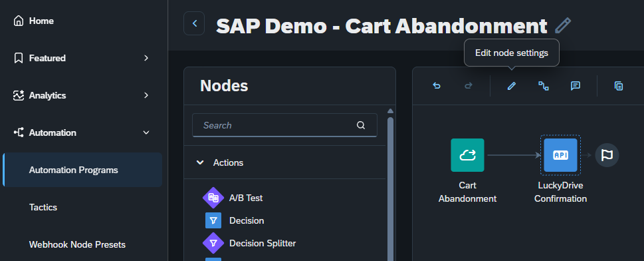644x261 pixels.
Task: Click the Decision label
Action: coord(247,220)
